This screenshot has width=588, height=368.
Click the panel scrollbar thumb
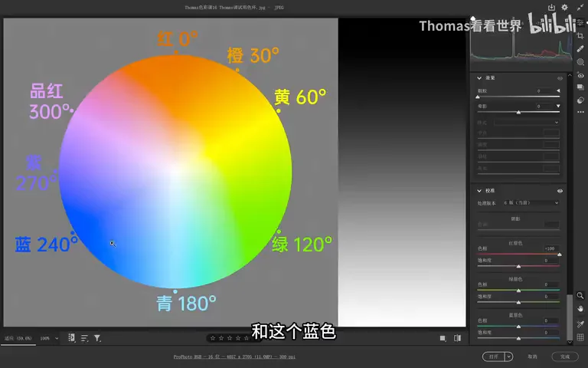point(570,316)
